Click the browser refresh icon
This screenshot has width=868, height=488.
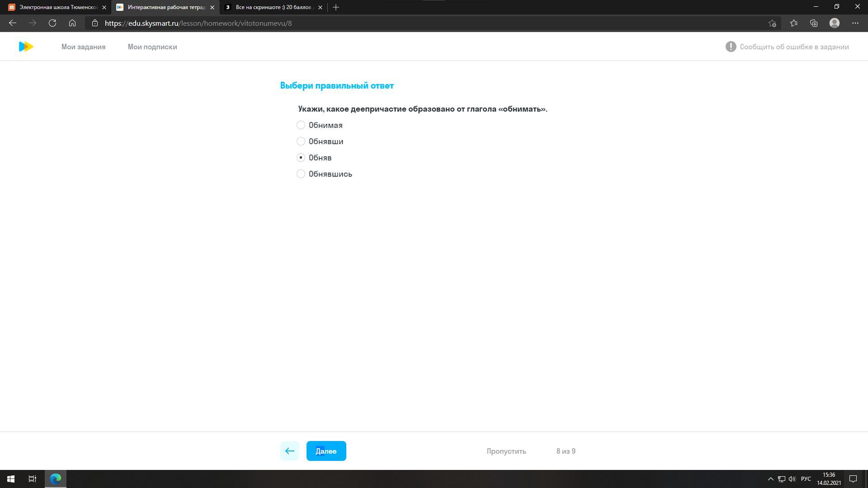[52, 23]
